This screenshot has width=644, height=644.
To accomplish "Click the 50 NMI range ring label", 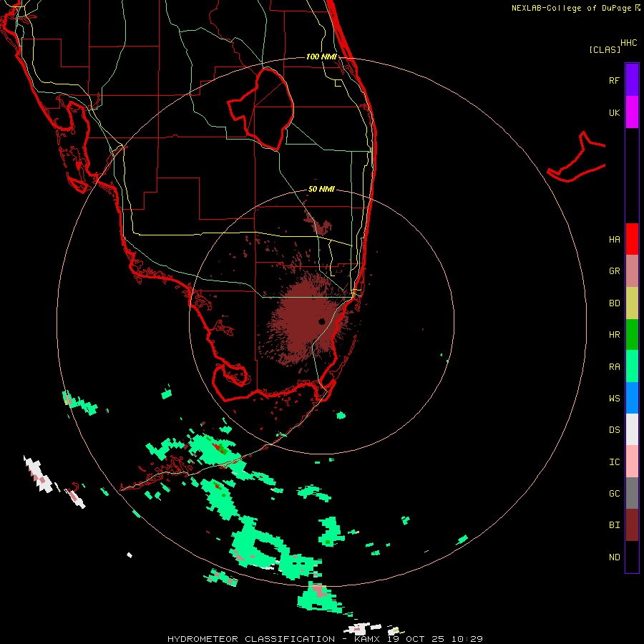I will pyautogui.click(x=321, y=190).
